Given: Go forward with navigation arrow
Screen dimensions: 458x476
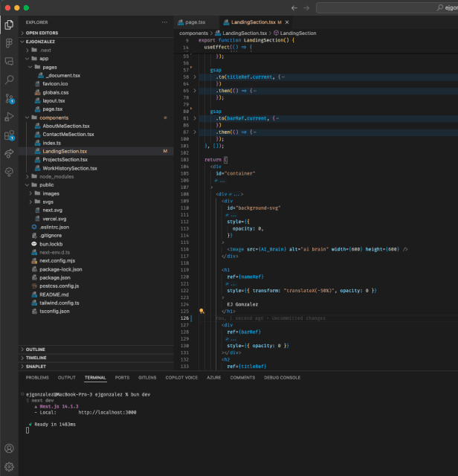Looking at the screenshot, I should (306, 8).
